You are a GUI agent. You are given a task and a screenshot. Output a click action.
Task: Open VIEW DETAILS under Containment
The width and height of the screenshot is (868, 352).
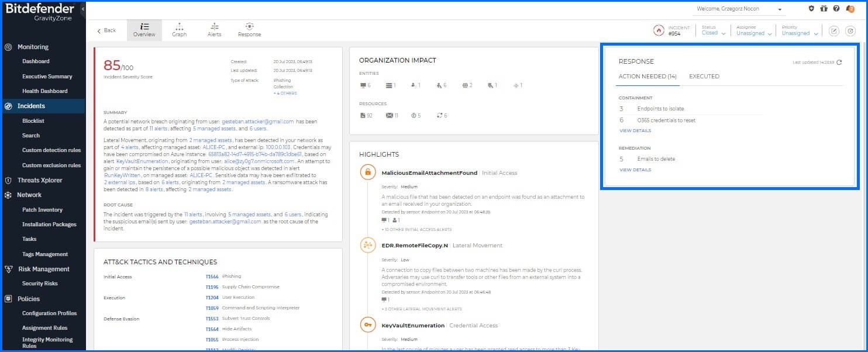click(635, 131)
